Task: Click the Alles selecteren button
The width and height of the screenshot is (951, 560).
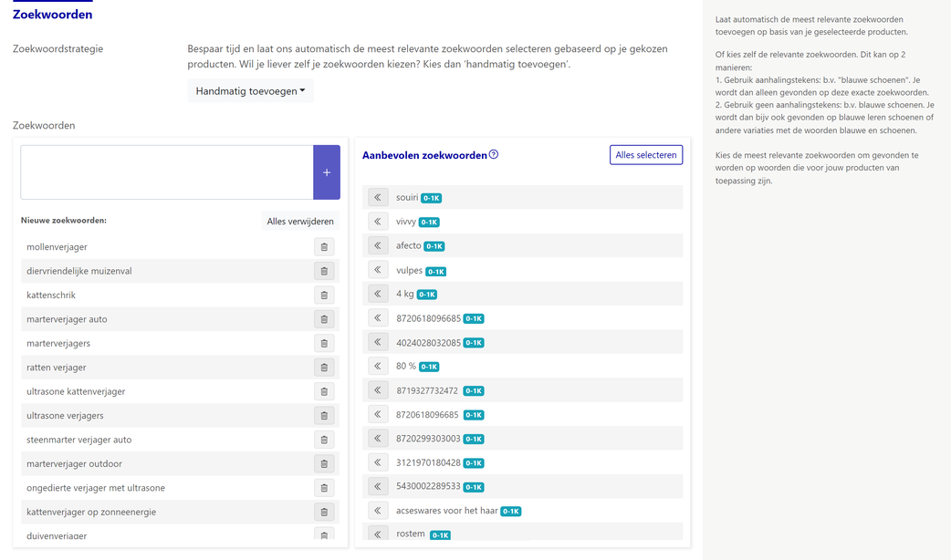Action: pyautogui.click(x=646, y=154)
